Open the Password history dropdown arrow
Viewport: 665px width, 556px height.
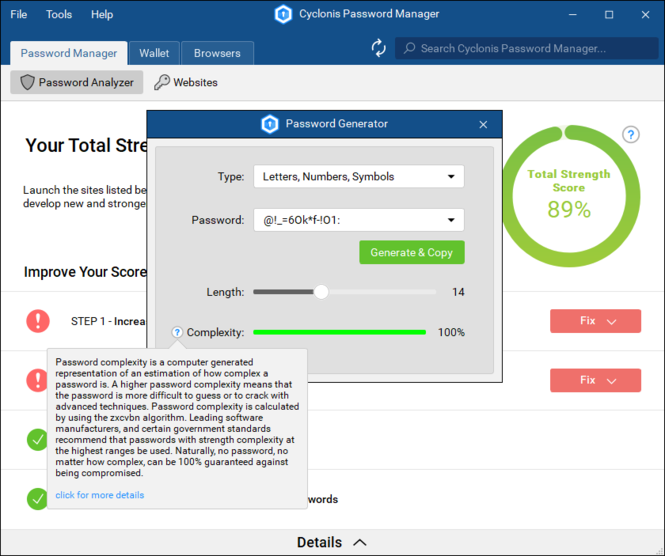tap(451, 220)
